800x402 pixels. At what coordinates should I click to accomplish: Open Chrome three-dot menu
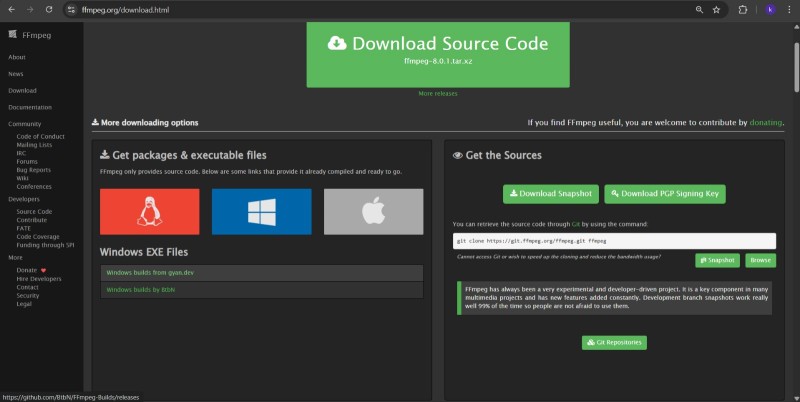789,10
